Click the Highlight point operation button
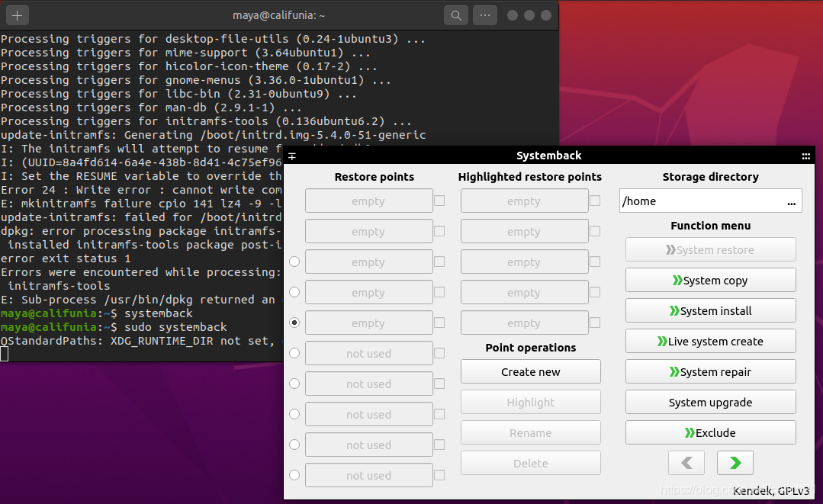This screenshot has width=823, height=504. pyautogui.click(x=531, y=402)
